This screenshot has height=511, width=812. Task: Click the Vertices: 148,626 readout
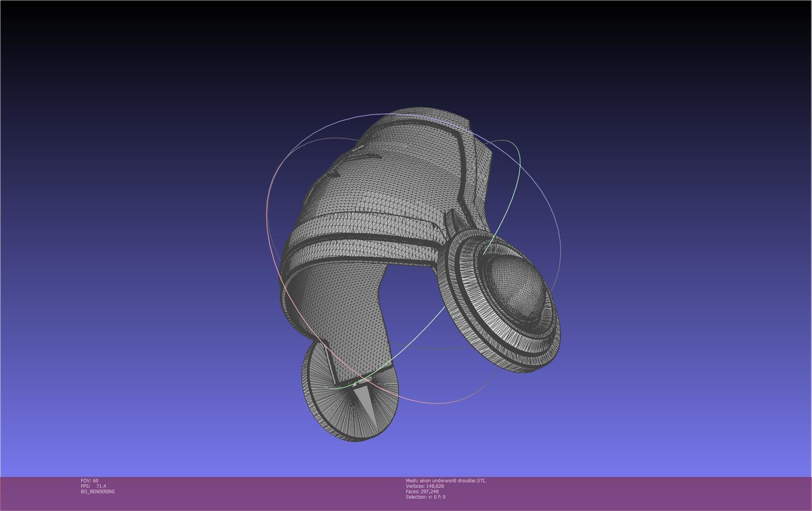pyautogui.click(x=425, y=486)
